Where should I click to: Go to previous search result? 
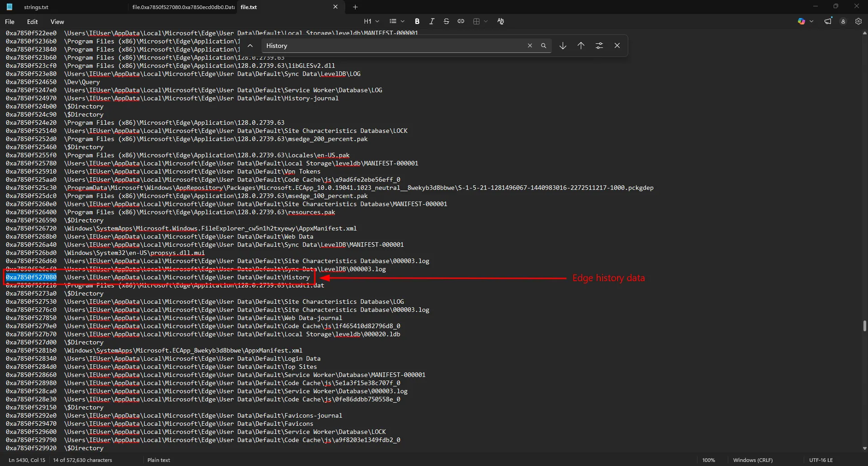581,46
